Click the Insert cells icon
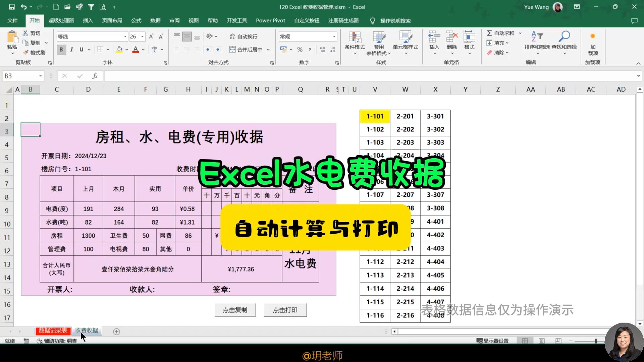The image size is (644, 362). pos(434,37)
